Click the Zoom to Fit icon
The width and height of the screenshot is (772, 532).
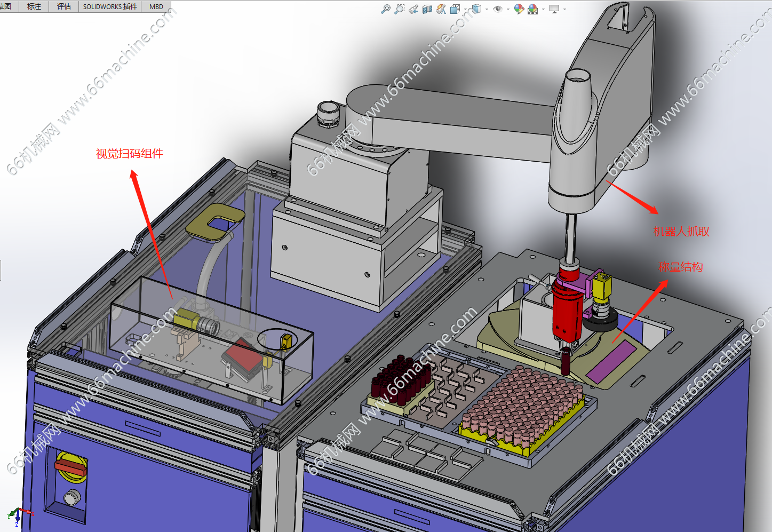[x=385, y=9]
